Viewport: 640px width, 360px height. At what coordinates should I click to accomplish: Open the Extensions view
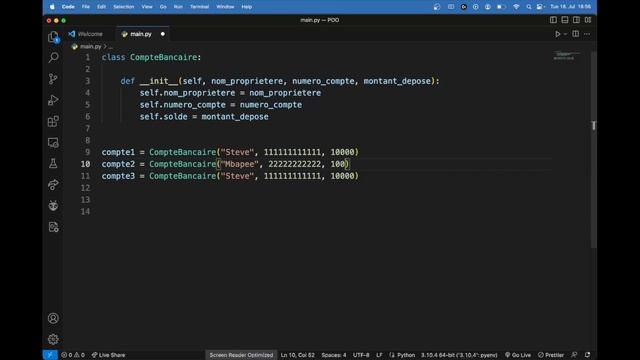tap(53, 121)
